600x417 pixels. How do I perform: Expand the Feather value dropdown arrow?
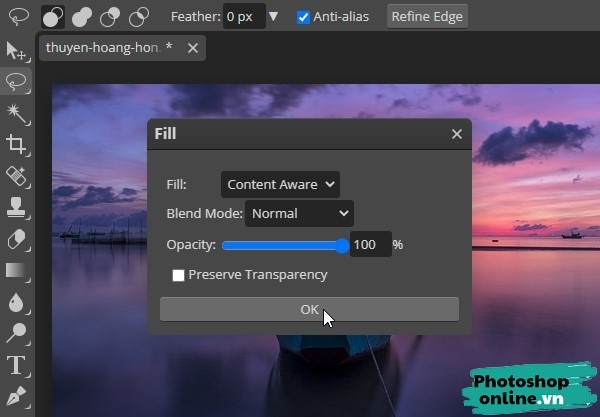tap(274, 17)
